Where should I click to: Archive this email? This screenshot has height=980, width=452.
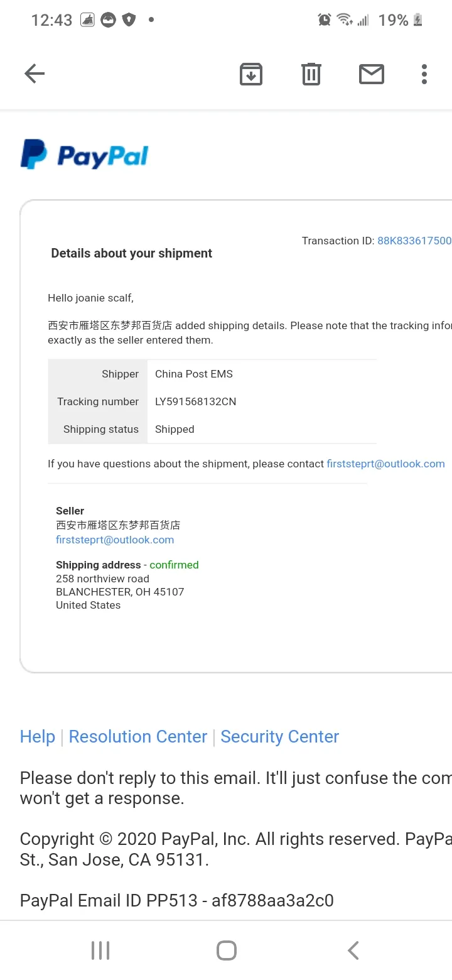[251, 74]
